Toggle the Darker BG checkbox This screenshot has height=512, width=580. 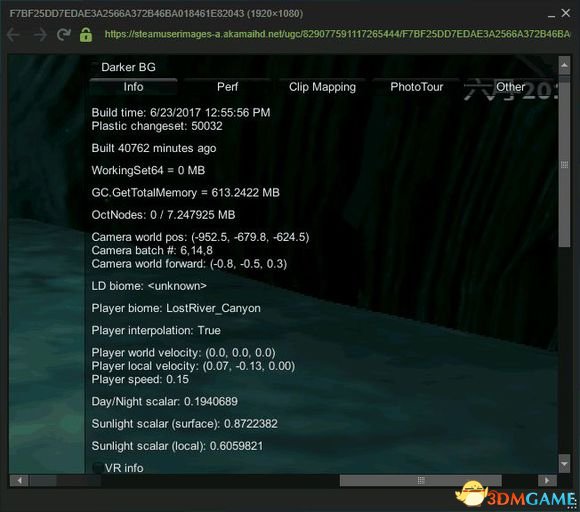(95, 67)
